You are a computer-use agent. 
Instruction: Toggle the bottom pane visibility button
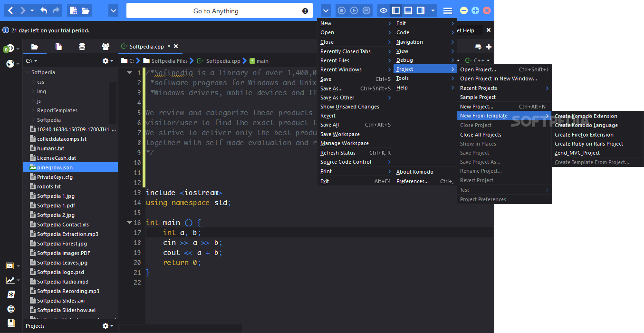(408, 10)
